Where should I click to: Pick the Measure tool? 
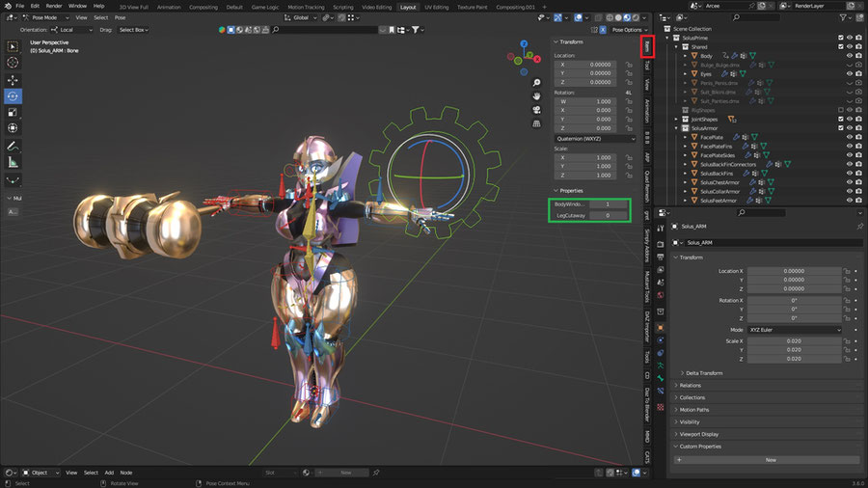[13, 162]
